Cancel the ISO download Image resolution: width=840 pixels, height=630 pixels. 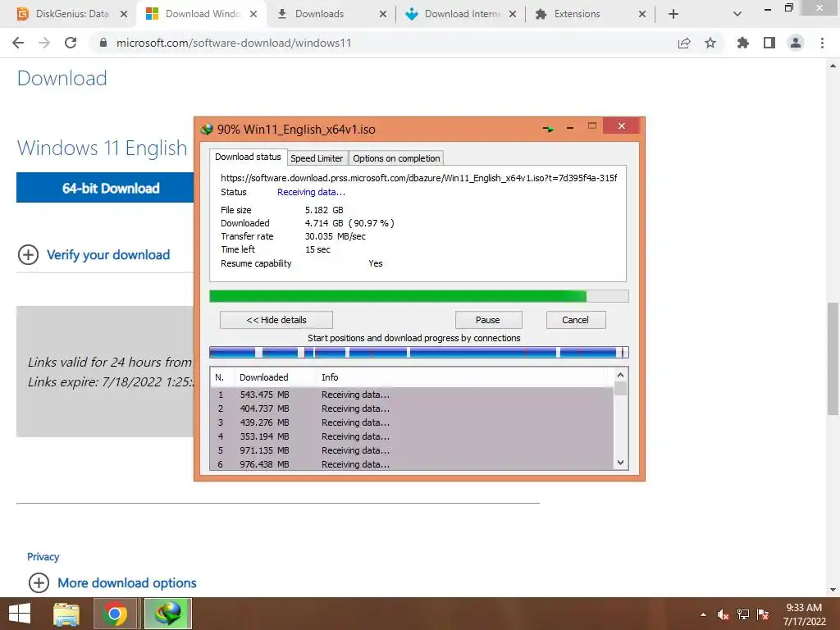(x=575, y=320)
